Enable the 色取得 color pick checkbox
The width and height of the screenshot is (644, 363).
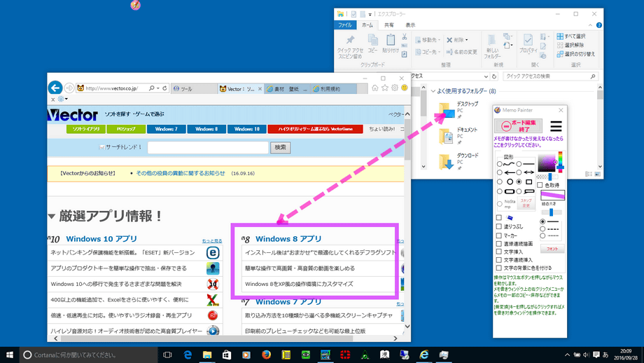pyautogui.click(x=540, y=186)
